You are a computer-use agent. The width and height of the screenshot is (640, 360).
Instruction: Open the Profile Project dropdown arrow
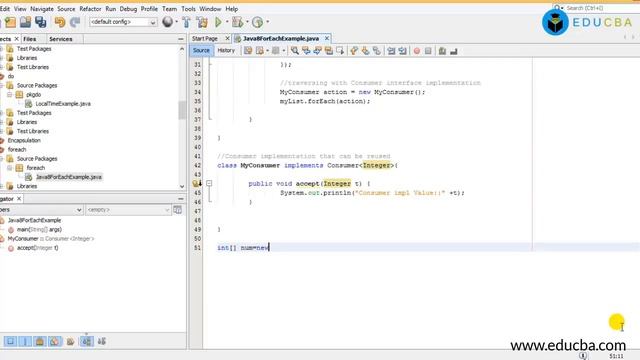[x=267, y=22]
